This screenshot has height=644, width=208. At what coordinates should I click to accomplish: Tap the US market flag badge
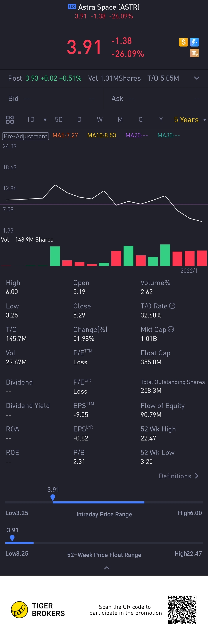(72, 7)
